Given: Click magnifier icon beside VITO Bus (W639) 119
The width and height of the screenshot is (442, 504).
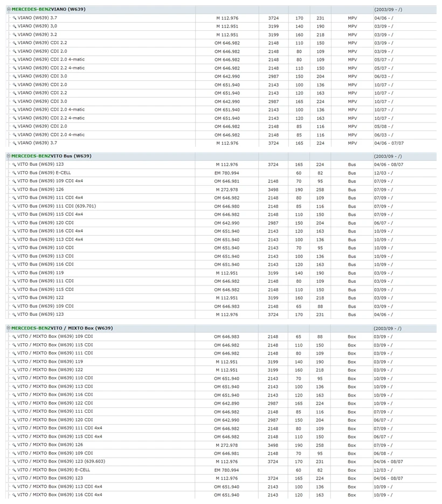Looking at the screenshot, I should 14,273.
